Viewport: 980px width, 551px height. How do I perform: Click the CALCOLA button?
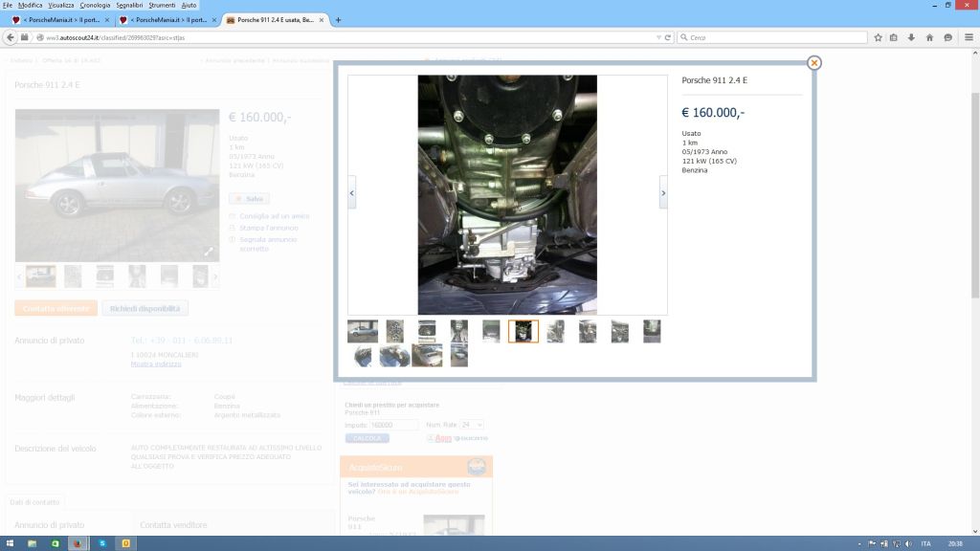click(367, 438)
